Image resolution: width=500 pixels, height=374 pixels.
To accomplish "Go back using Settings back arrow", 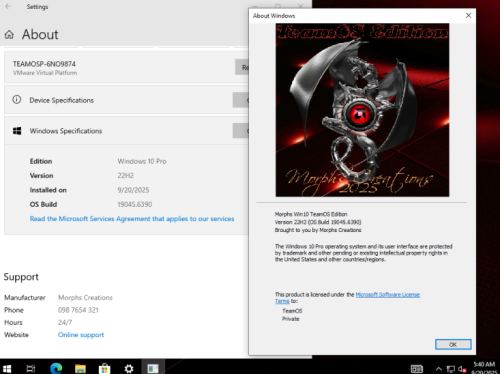I will click(8, 6).
